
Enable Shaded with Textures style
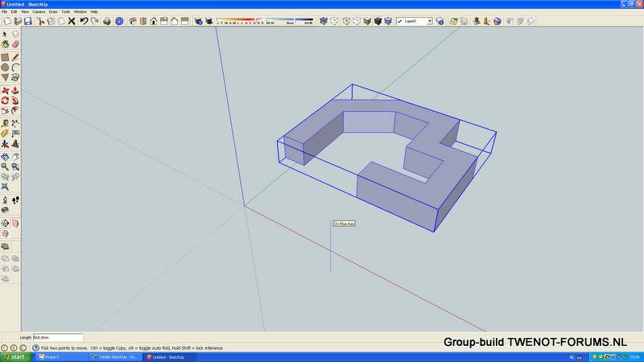378,21
